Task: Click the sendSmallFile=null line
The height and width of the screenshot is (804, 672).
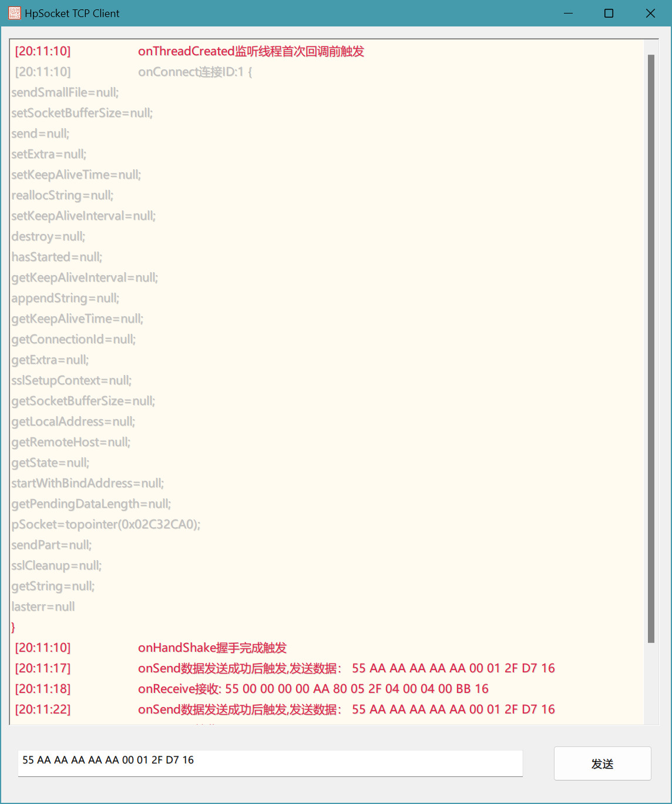Action: tap(65, 92)
